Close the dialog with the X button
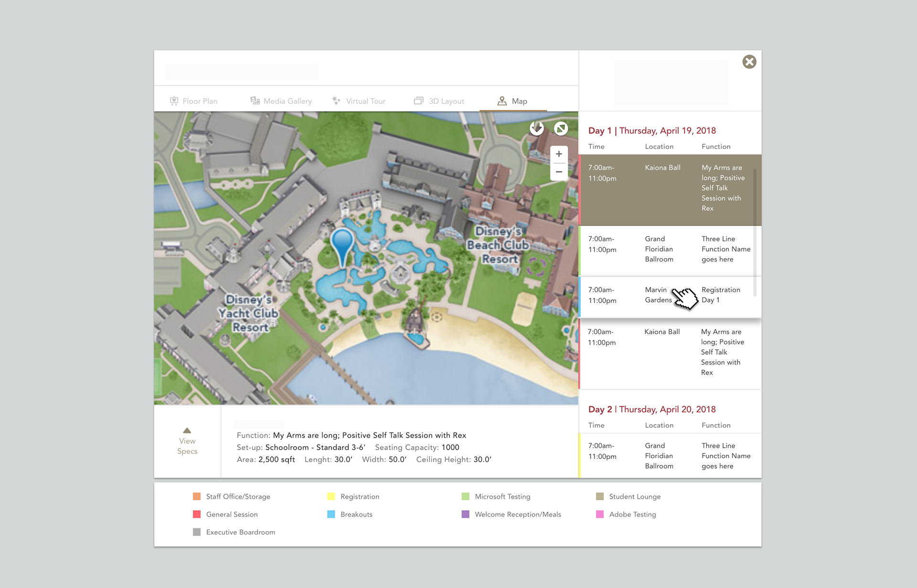 pos(749,62)
